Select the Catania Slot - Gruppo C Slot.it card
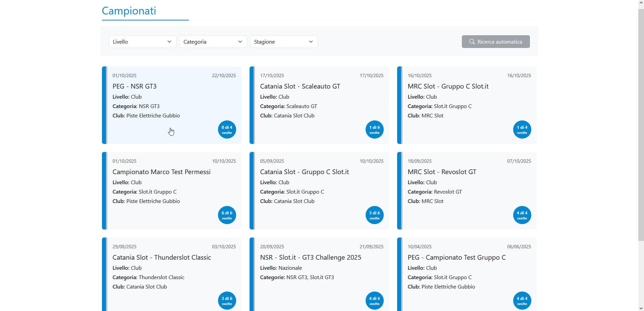 click(x=304, y=172)
